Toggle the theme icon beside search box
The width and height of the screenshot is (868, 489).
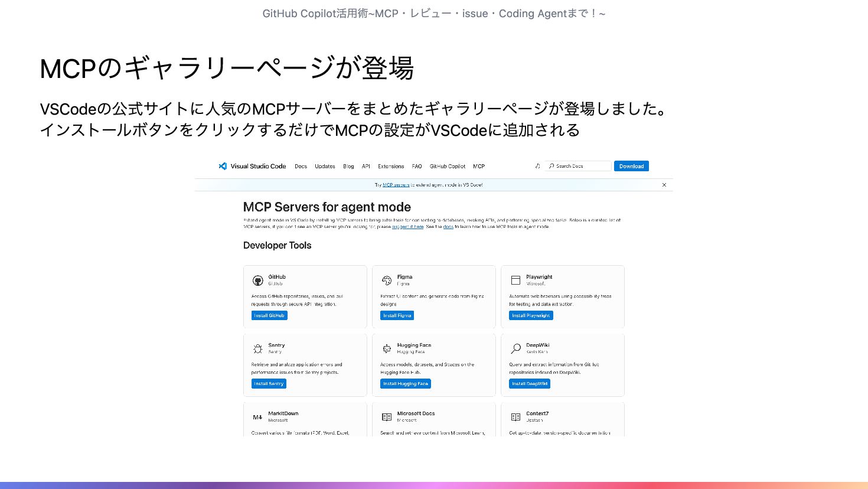[537, 166]
